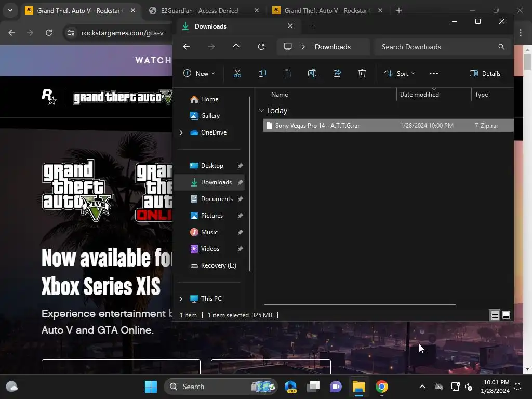The width and height of the screenshot is (532, 399).
Task: Open the New item dropdown
Action: point(199,73)
